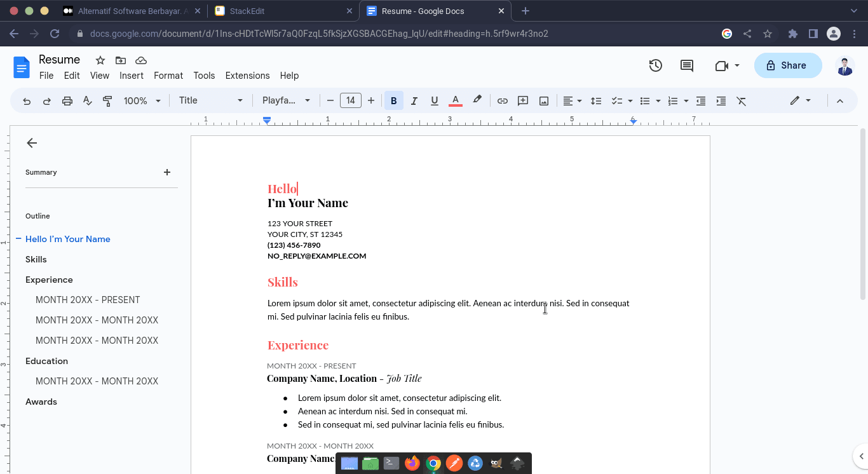Open spelling and grammar check icon
868x474 pixels.
tap(88, 101)
